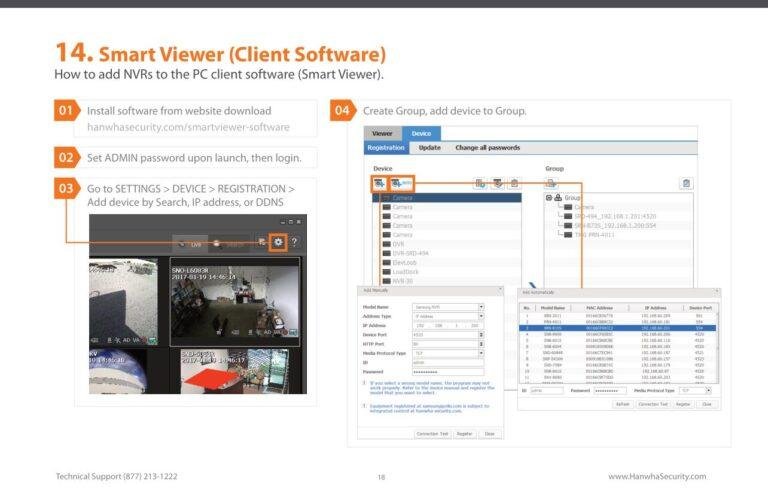768x497 pixels.
Task: Click the delete icon at Group panel right
Action: [x=686, y=183]
